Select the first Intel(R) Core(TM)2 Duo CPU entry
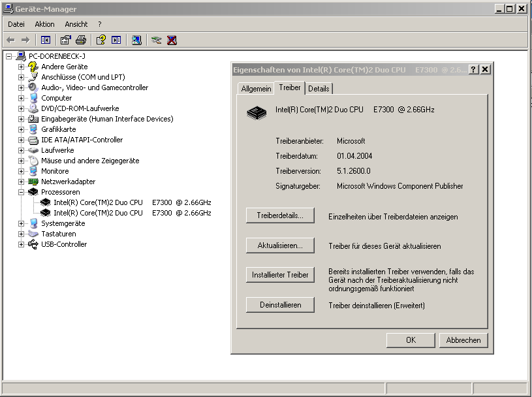Viewport: 532px width, 397px height. pos(133,202)
